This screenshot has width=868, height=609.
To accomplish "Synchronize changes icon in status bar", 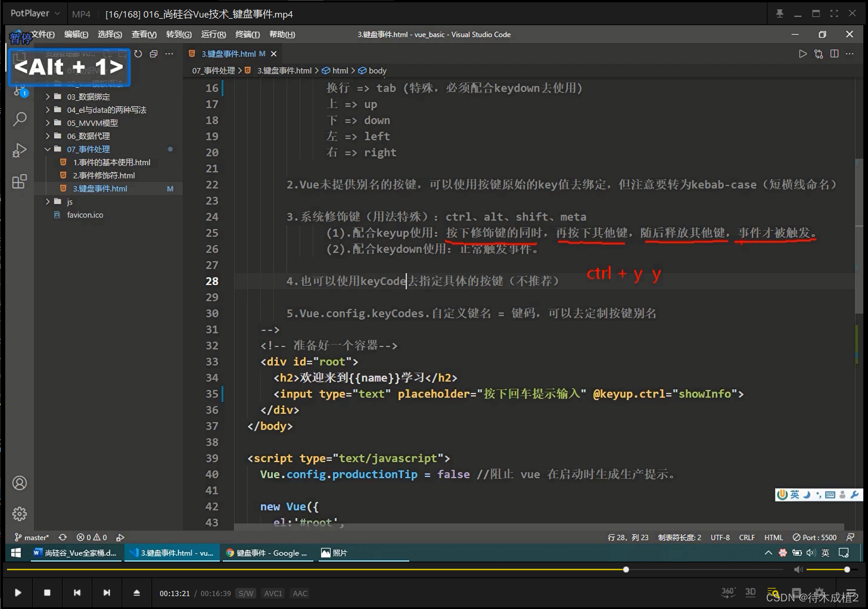I will [x=63, y=537].
